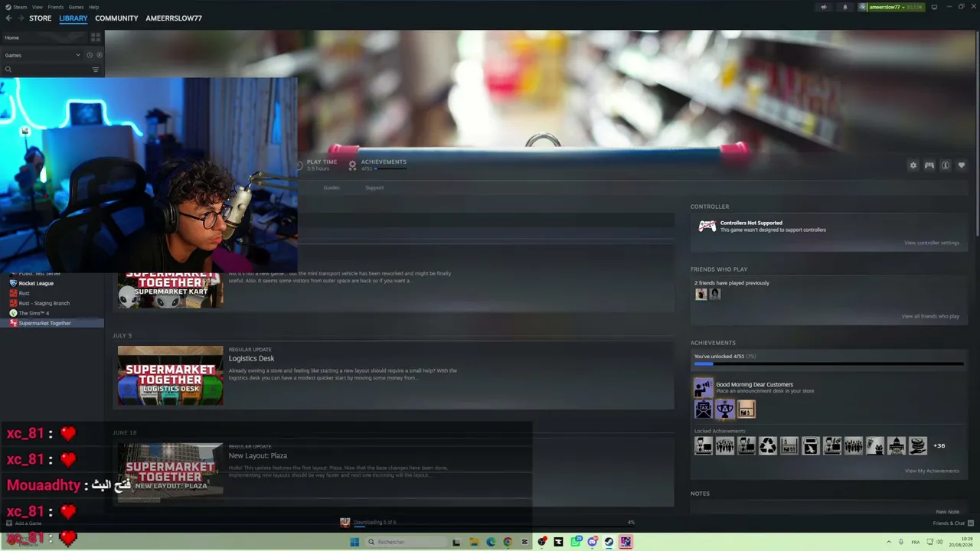Open WhatsApp from the Windows taskbar
This screenshot has height=551, width=980.
pyautogui.click(x=576, y=542)
